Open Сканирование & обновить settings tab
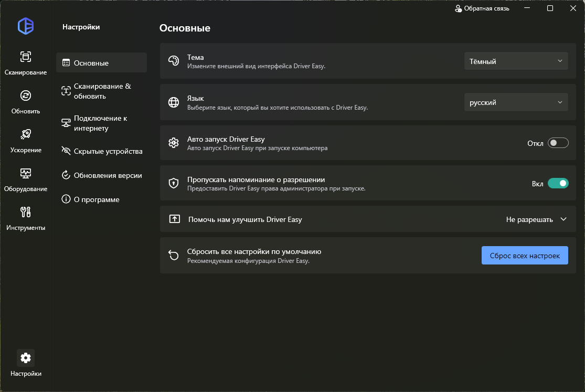 pyautogui.click(x=101, y=91)
